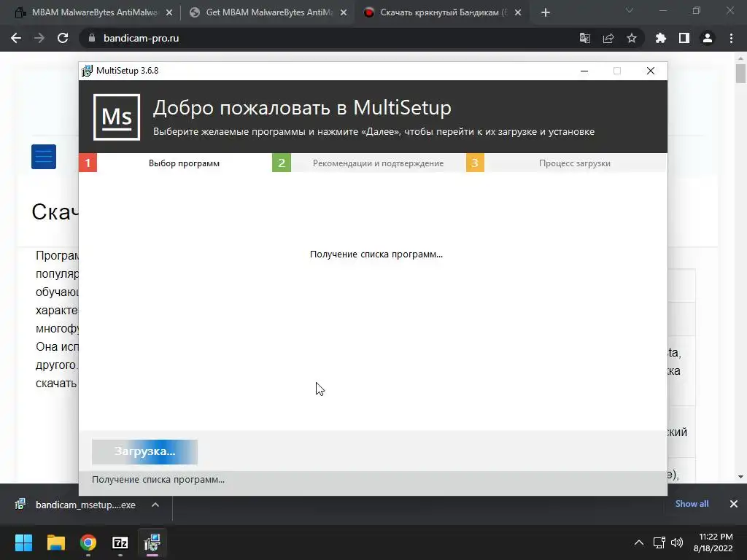Click the page vertical scrollbar thumb

740,74
